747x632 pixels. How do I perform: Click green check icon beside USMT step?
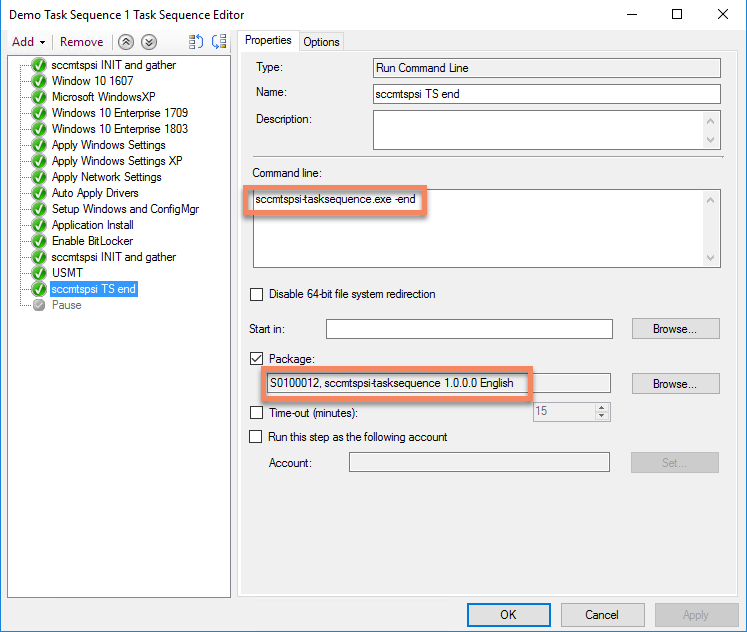click(39, 273)
